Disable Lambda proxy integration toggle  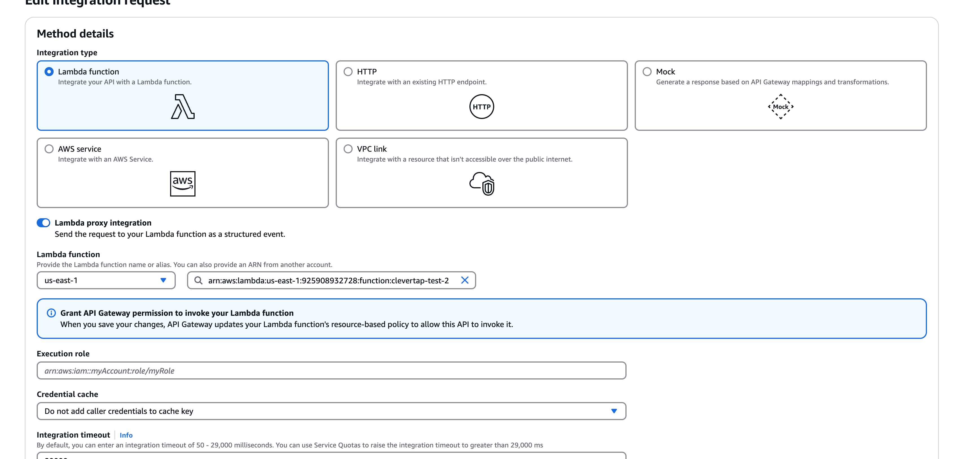click(43, 223)
